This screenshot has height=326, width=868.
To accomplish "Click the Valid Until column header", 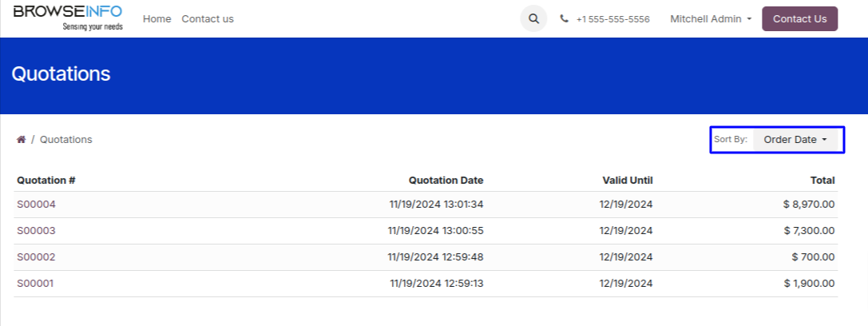I will 628,181.
